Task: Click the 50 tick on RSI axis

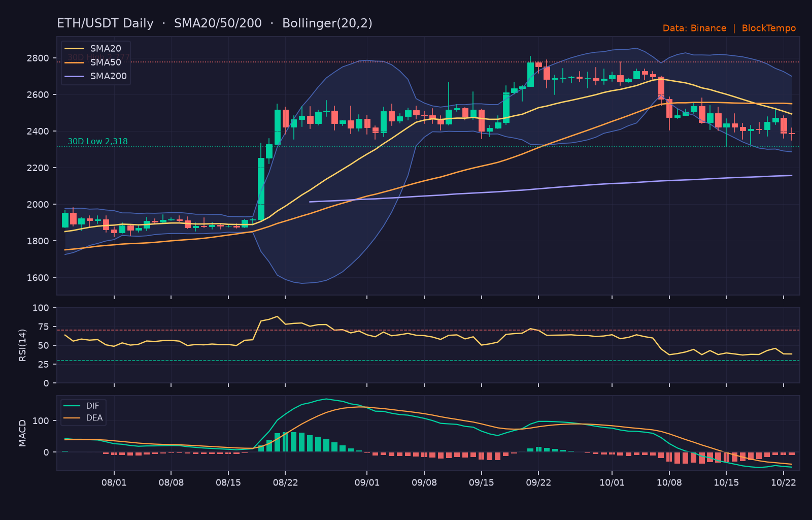Action: [44, 346]
